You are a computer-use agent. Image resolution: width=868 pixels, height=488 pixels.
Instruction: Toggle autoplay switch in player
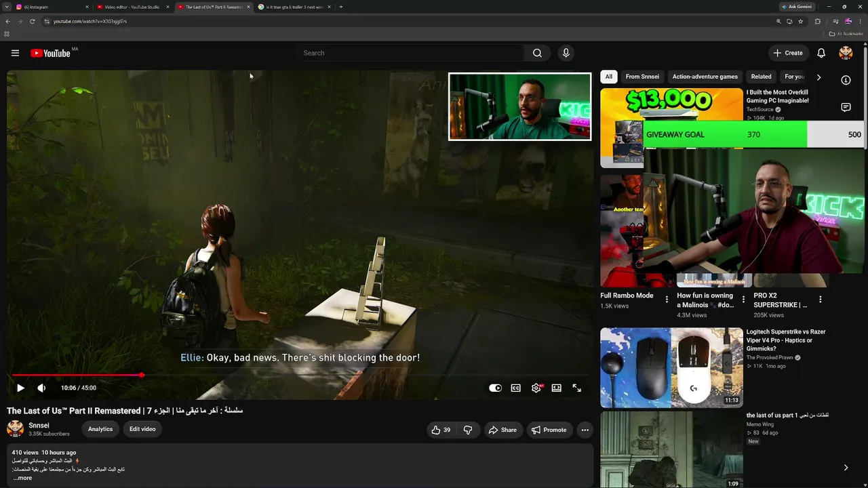click(496, 388)
